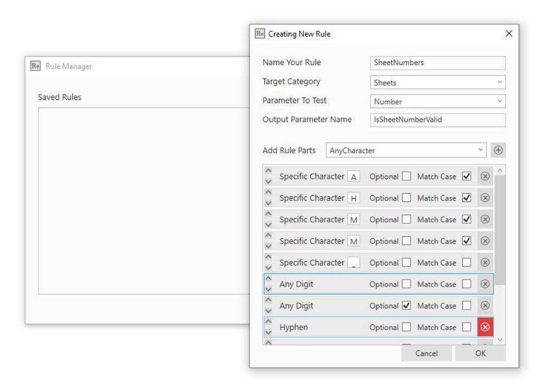Uncheck Match Case for Specific Character A
Screen dimensions: 544x392
(x=466, y=177)
